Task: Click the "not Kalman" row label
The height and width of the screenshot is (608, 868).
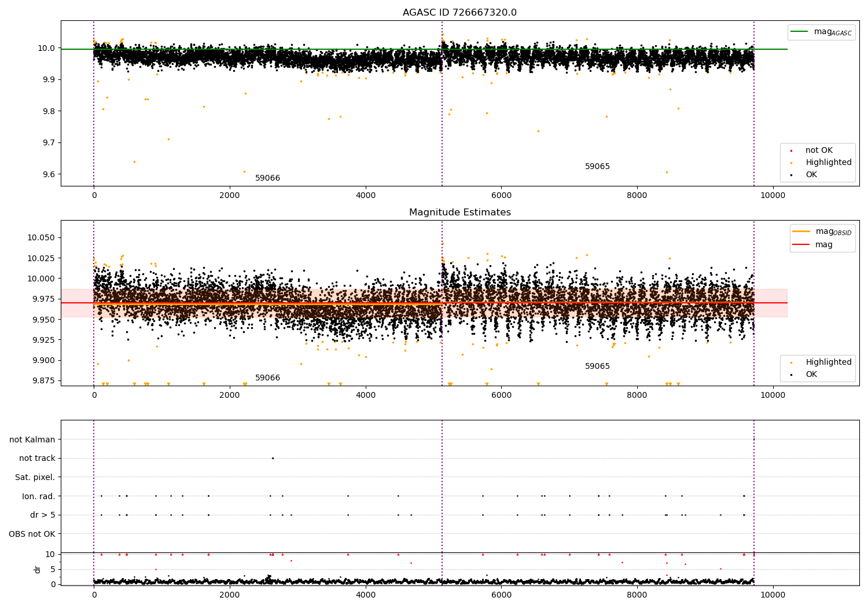Action: [x=32, y=439]
